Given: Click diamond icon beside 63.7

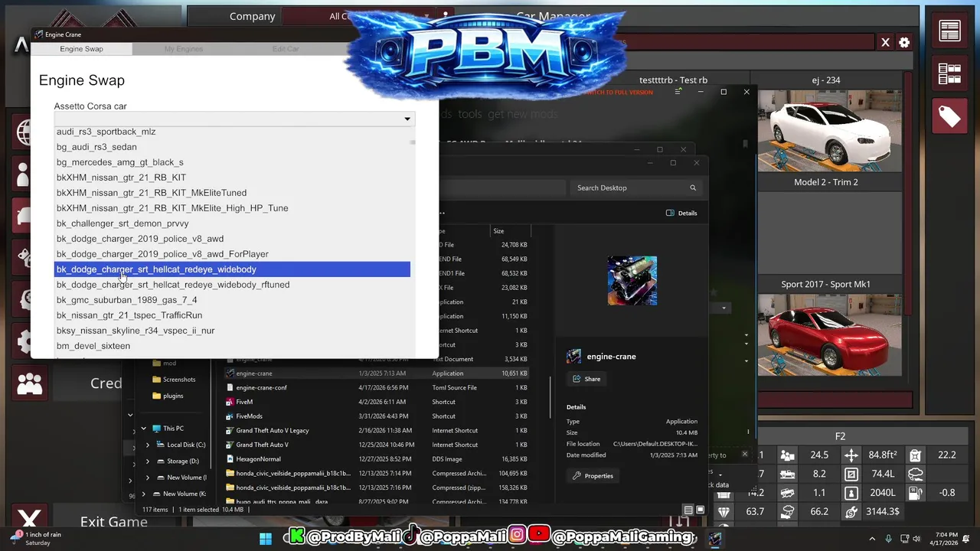Looking at the screenshot, I should 724,512.
